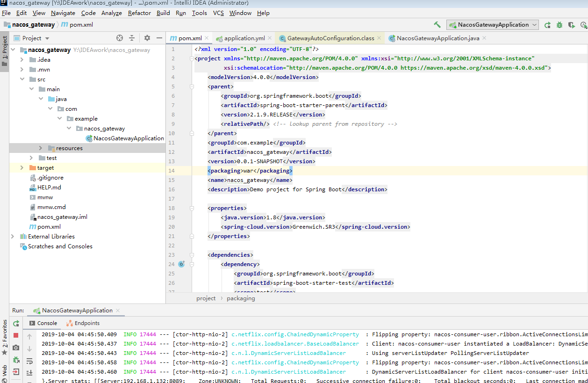
Task: Expand the .idea folder
Action: (22, 60)
